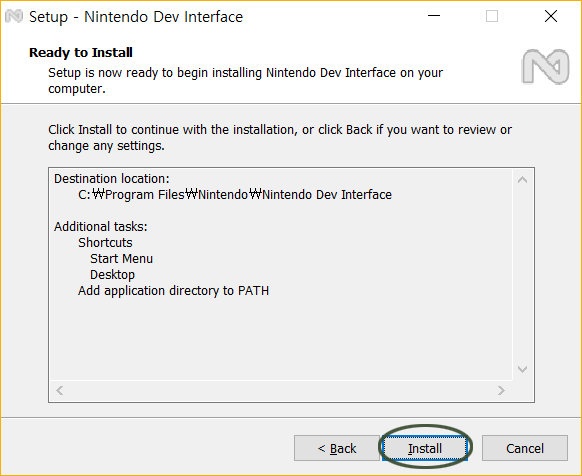Click 'Add application directory to PATH' line

tap(173, 290)
